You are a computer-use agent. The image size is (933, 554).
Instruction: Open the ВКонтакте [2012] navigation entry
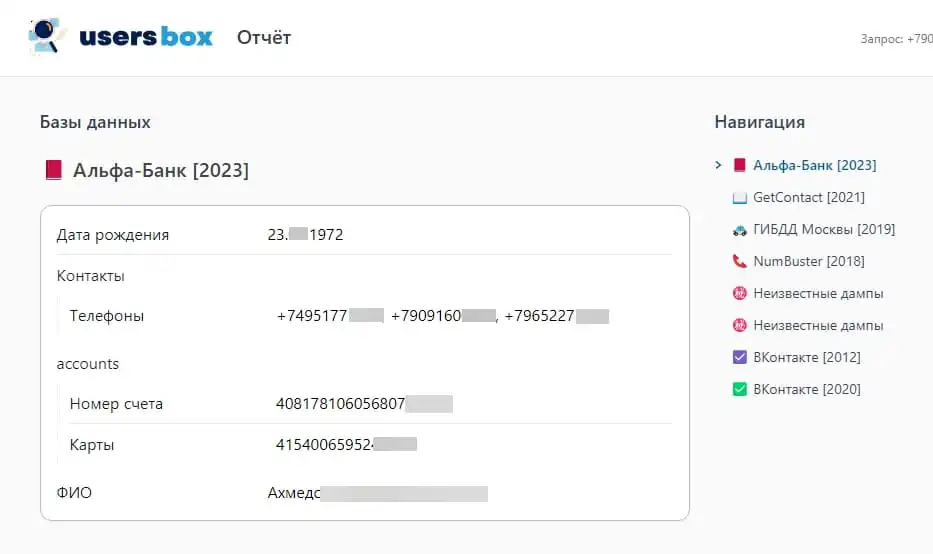coord(806,357)
